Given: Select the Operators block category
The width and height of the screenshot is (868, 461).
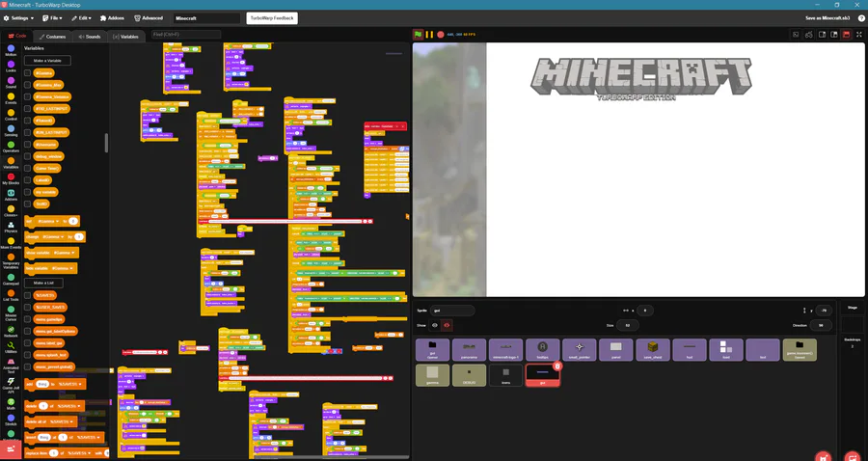Looking at the screenshot, I should click(11, 147).
